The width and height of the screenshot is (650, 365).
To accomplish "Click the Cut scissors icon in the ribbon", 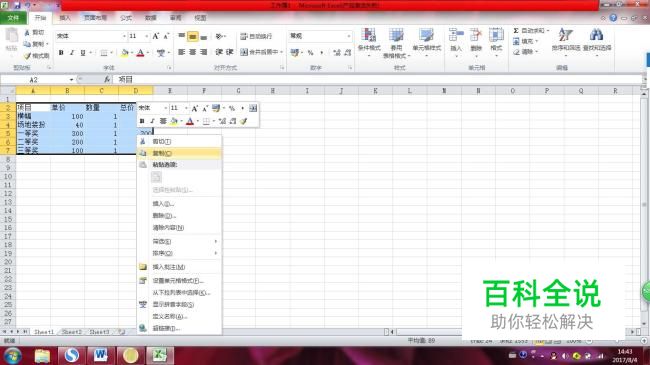I will click(x=27, y=32).
